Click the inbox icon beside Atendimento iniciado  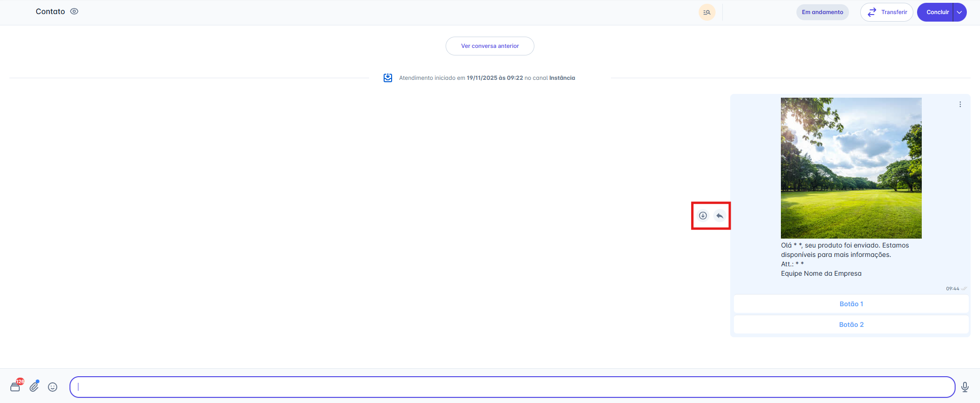(388, 78)
